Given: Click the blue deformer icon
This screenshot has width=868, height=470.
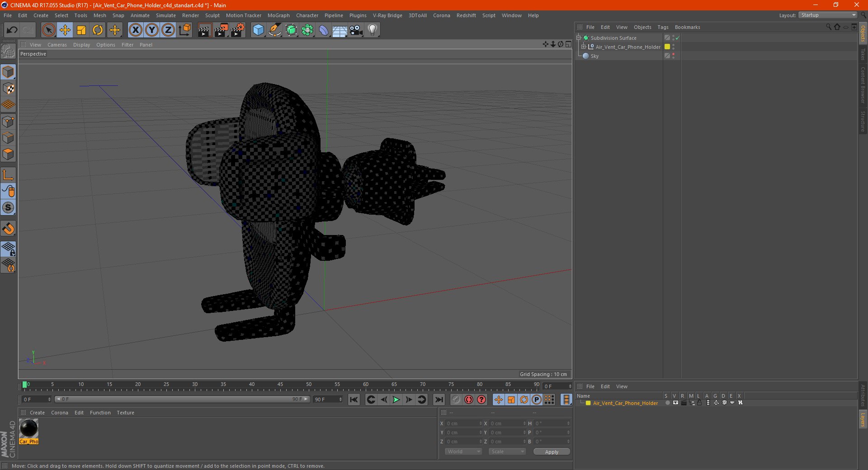Looking at the screenshot, I should [324, 30].
